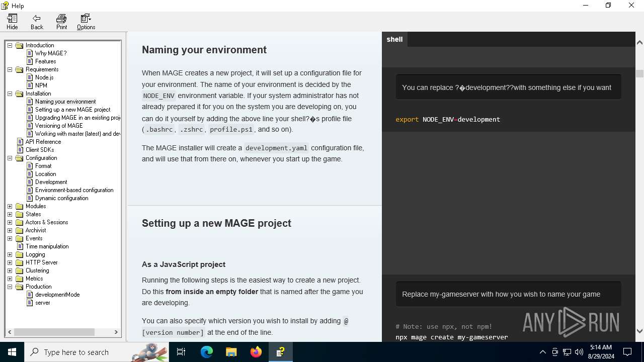Viewport: 644px width, 362px height.
Task: Open the API Reference topic
Action: [43, 142]
